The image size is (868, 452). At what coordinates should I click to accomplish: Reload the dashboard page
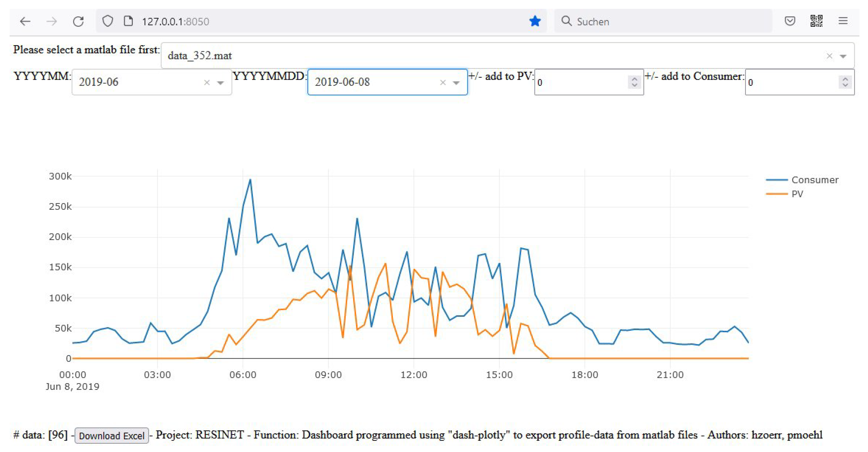(x=78, y=22)
